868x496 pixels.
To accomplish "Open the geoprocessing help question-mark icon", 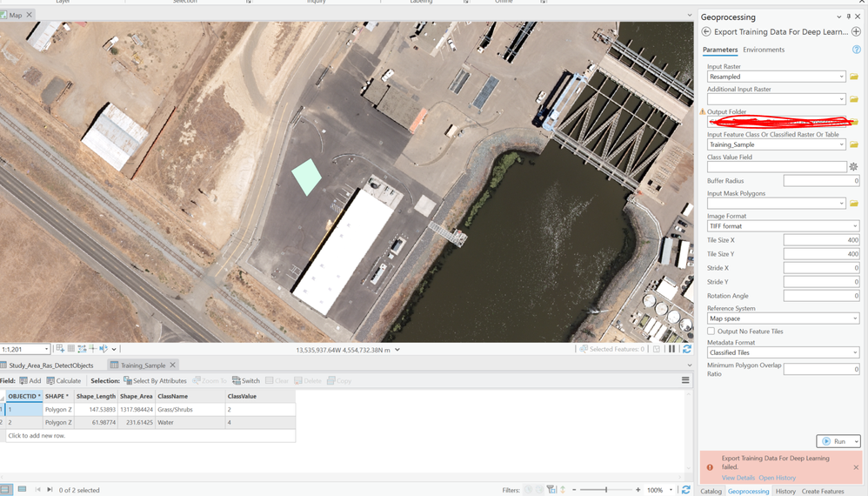I will click(857, 50).
